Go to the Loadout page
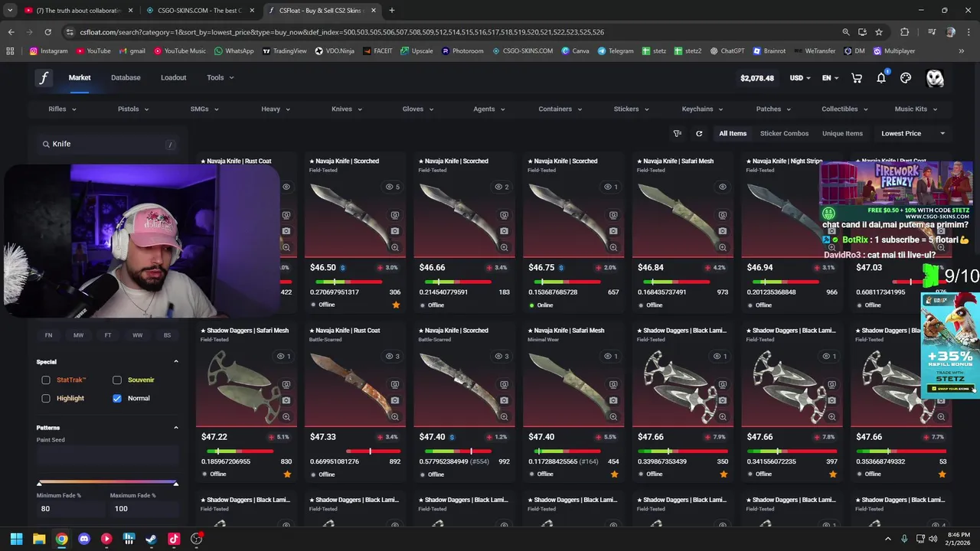 click(173, 77)
